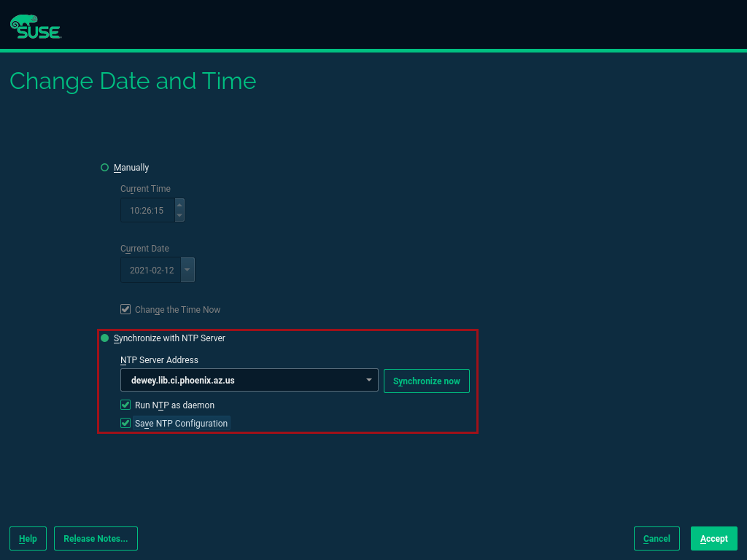Increment the time using the spinner up arrow
The width and height of the screenshot is (747, 560).
[x=179, y=205]
